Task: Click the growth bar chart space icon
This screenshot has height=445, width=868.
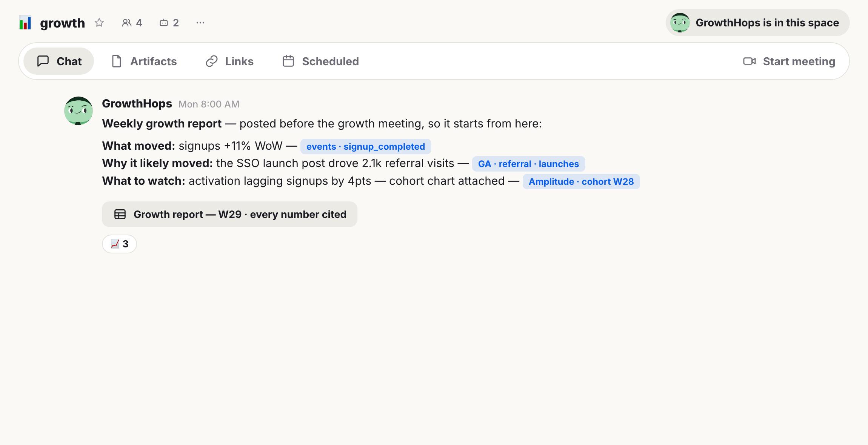Action: (25, 23)
